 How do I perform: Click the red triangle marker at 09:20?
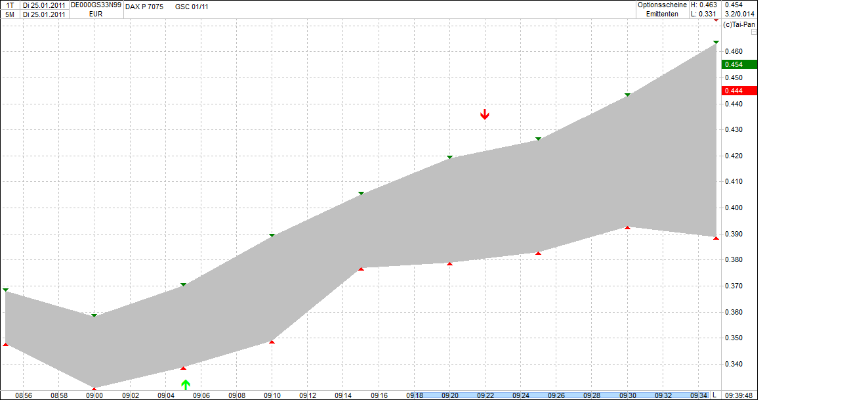click(450, 263)
